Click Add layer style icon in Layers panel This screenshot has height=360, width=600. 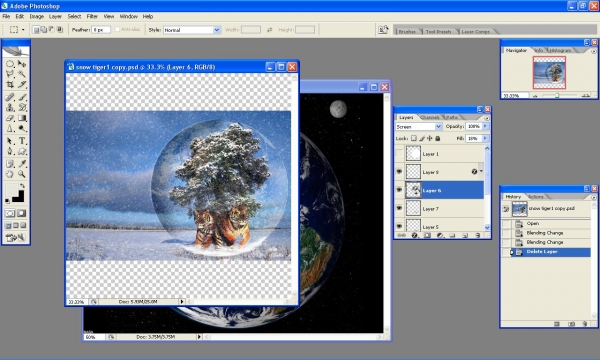point(414,235)
